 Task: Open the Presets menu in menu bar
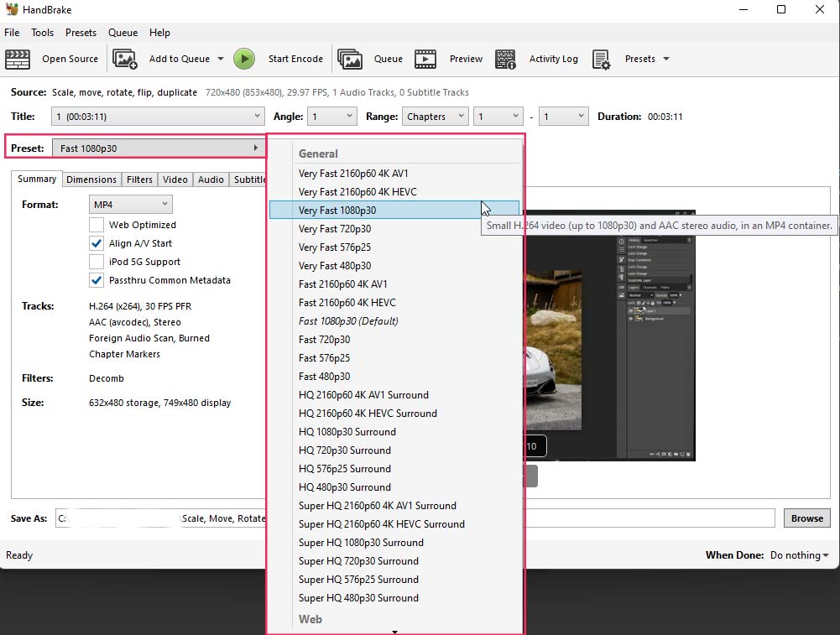pos(81,33)
